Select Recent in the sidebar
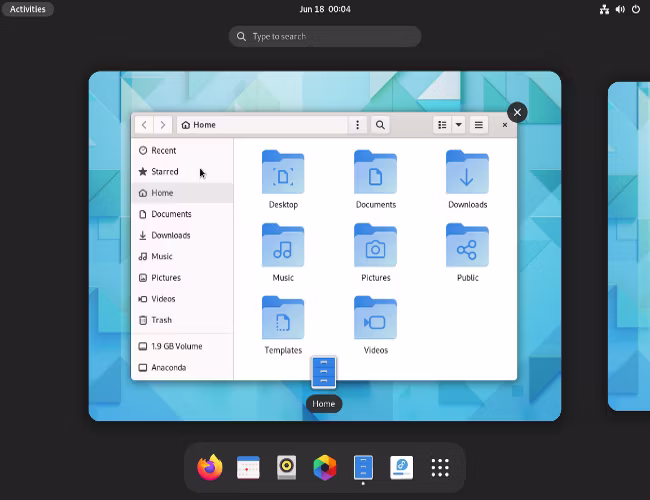 [182, 150]
